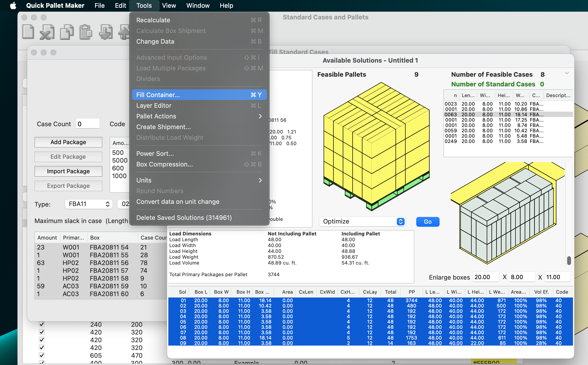Open the Window menu

click(x=198, y=5)
